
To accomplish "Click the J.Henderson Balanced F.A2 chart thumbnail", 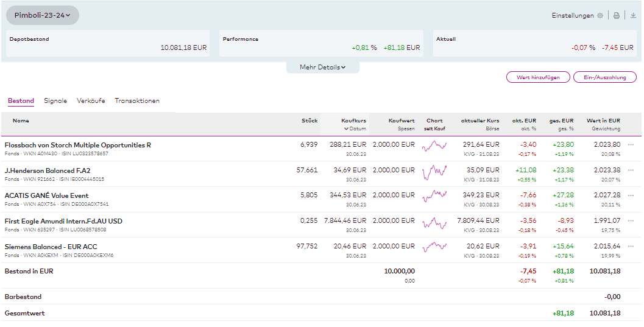I will click(434, 171).
